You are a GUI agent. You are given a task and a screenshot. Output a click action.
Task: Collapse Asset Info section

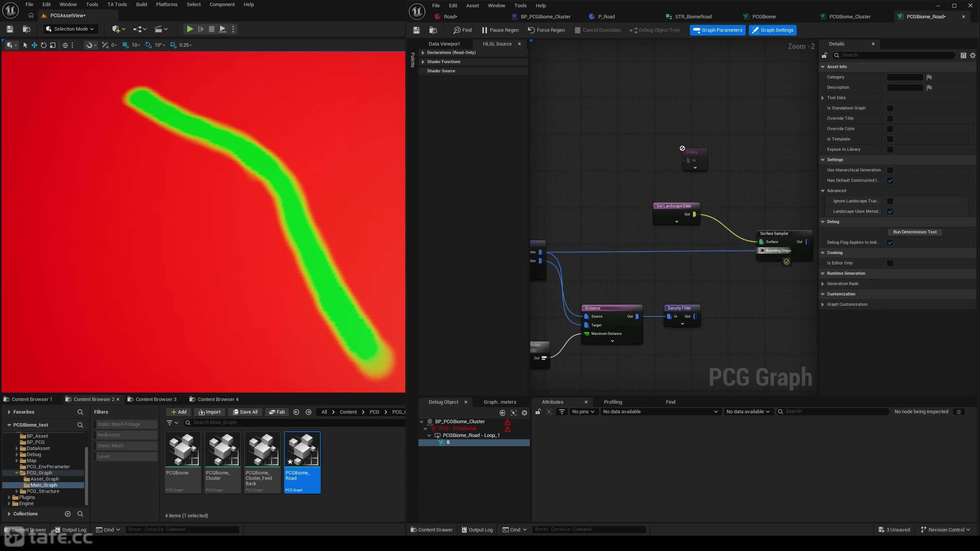click(823, 67)
